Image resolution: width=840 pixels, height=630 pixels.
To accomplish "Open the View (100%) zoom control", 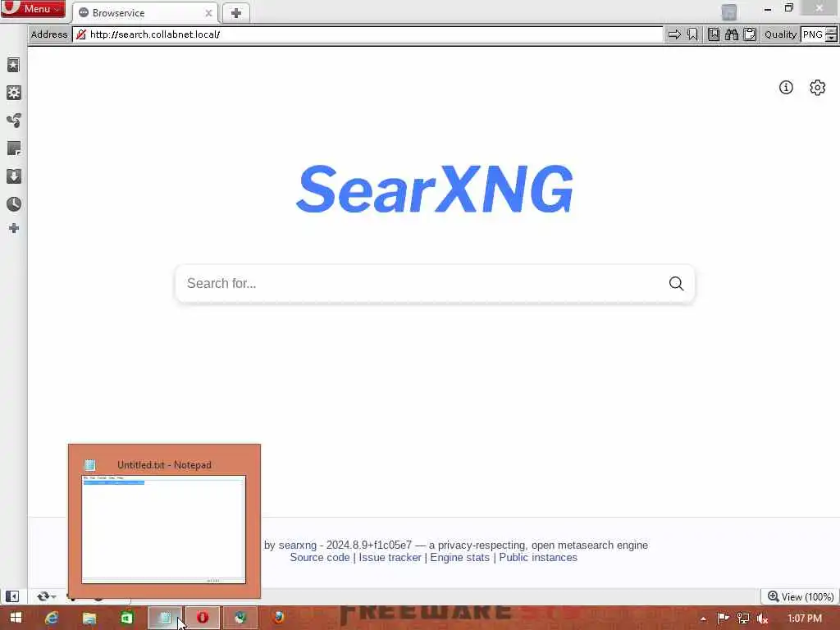I will pyautogui.click(x=801, y=596).
